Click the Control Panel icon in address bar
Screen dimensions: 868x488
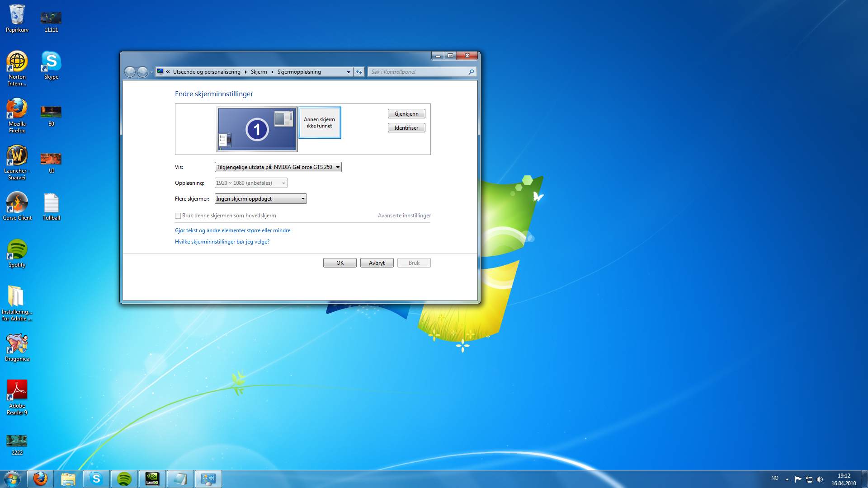point(160,72)
